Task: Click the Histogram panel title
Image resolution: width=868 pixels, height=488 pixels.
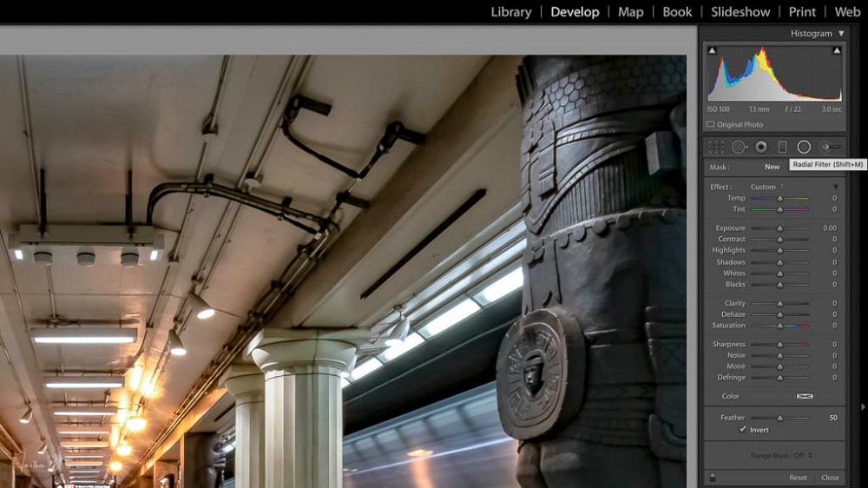Action: point(811,34)
